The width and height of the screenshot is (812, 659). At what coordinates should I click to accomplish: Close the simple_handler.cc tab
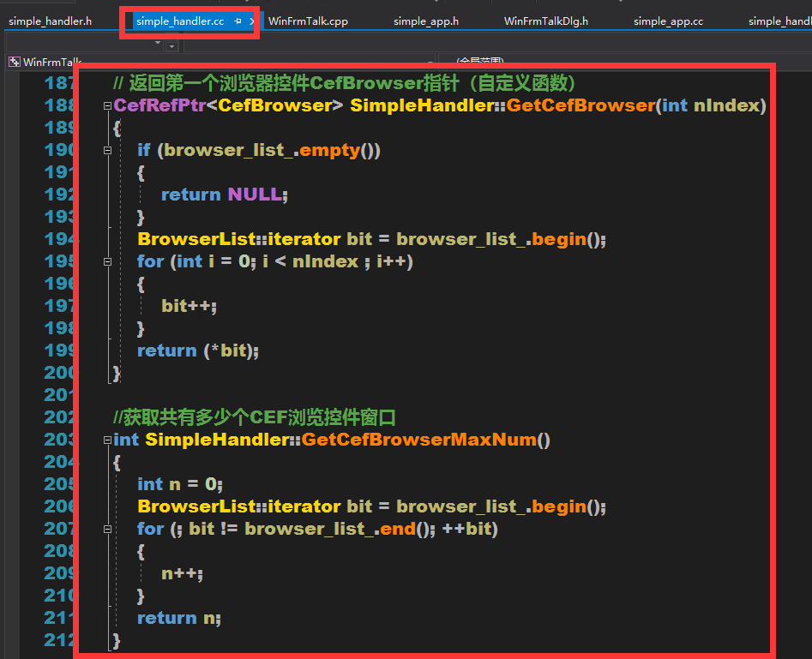251,21
